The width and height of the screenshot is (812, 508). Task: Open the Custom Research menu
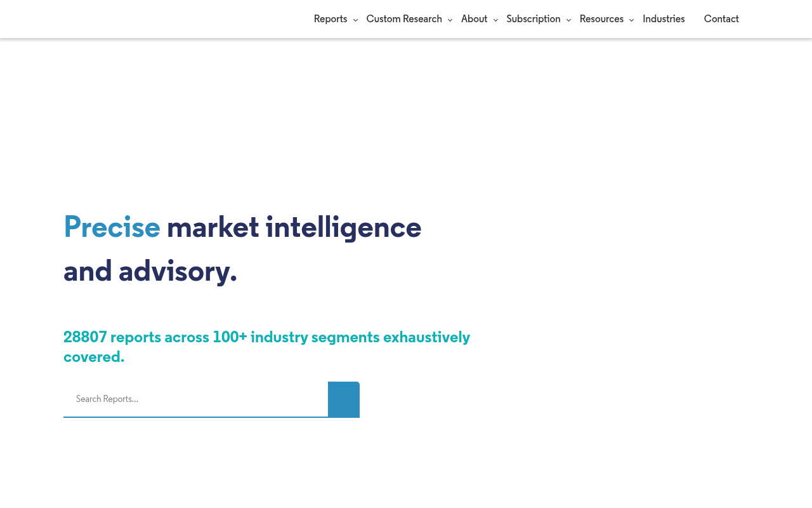(404, 19)
